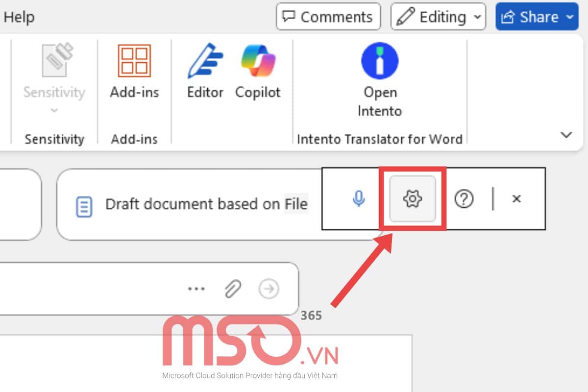Attach a file using the paperclip icon
Viewport: 588px width, 392px height.
coord(233,289)
